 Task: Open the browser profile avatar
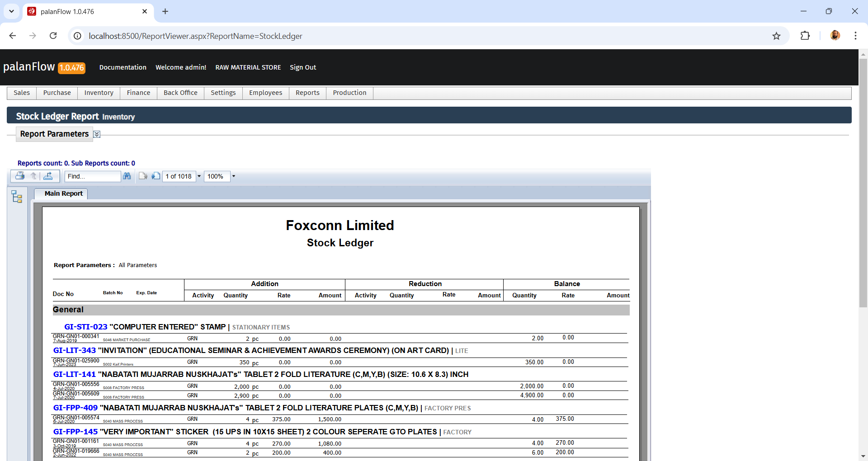point(835,35)
